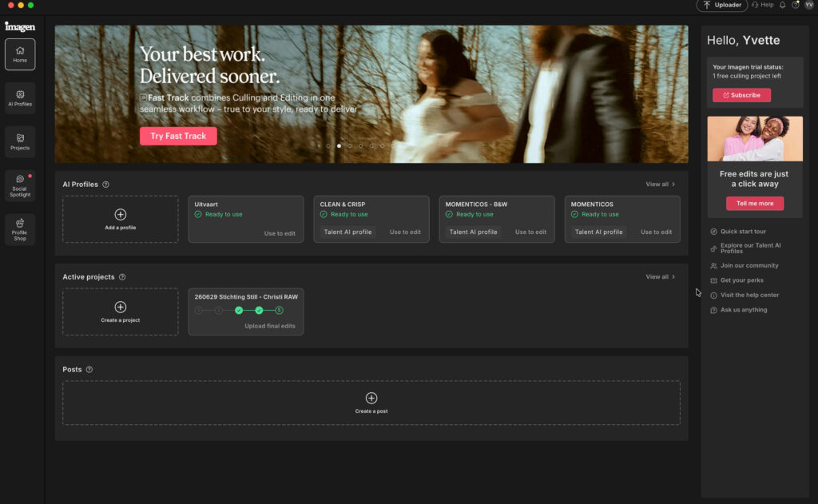
Task: Select the second banner slide dot
Action: [x=328, y=146]
